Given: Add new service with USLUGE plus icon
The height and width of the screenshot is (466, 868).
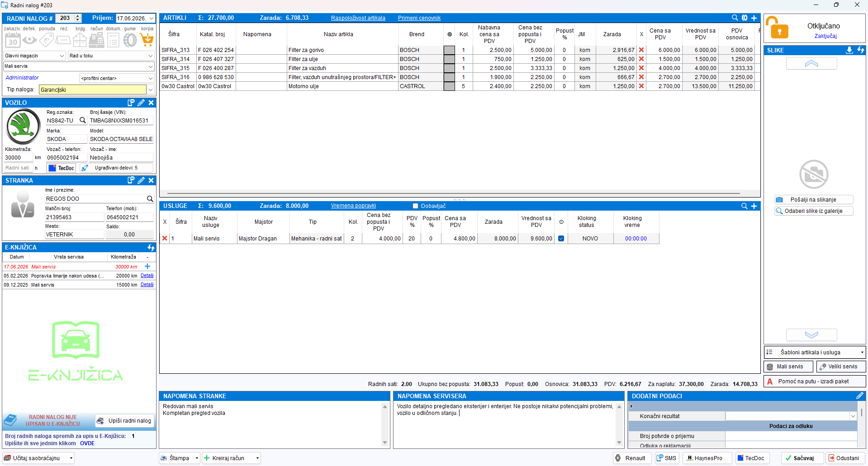Looking at the screenshot, I should tap(754, 206).
